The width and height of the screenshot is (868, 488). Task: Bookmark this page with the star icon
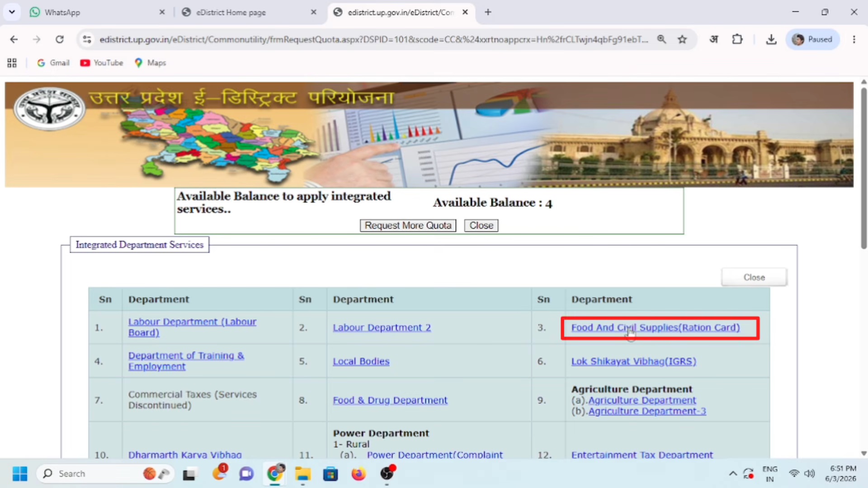click(682, 39)
